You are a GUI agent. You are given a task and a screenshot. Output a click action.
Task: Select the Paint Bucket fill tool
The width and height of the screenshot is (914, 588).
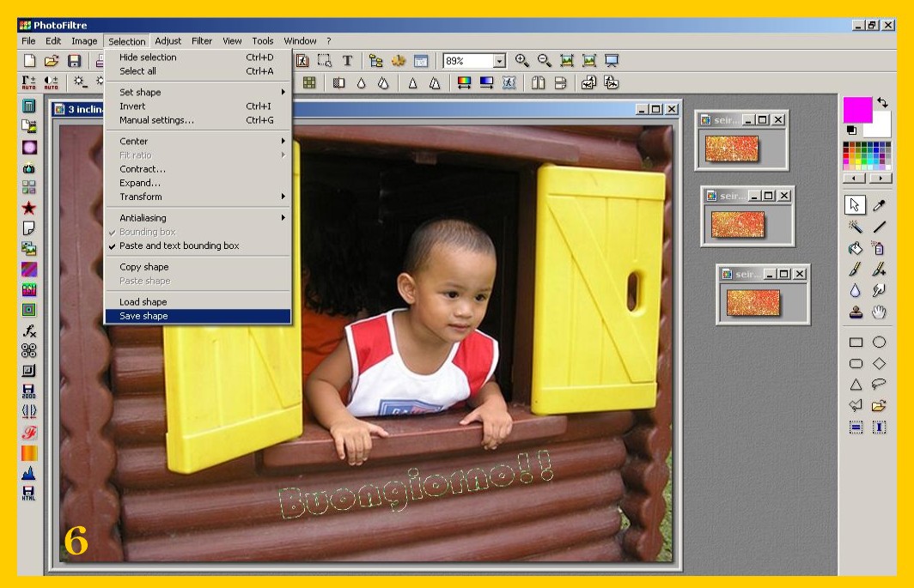pyautogui.click(x=856, y=248)
